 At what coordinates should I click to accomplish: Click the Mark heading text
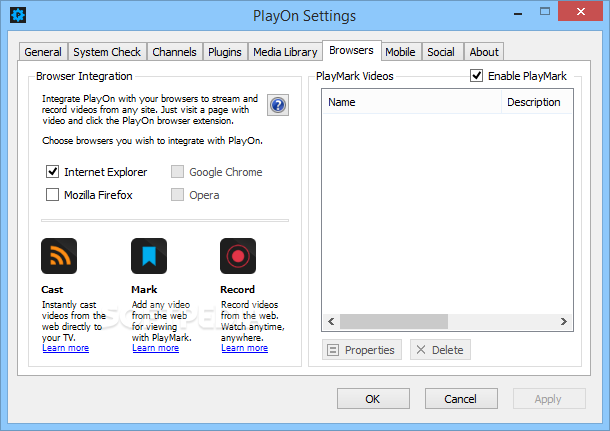pyautogui.click(x=144, y=290)
